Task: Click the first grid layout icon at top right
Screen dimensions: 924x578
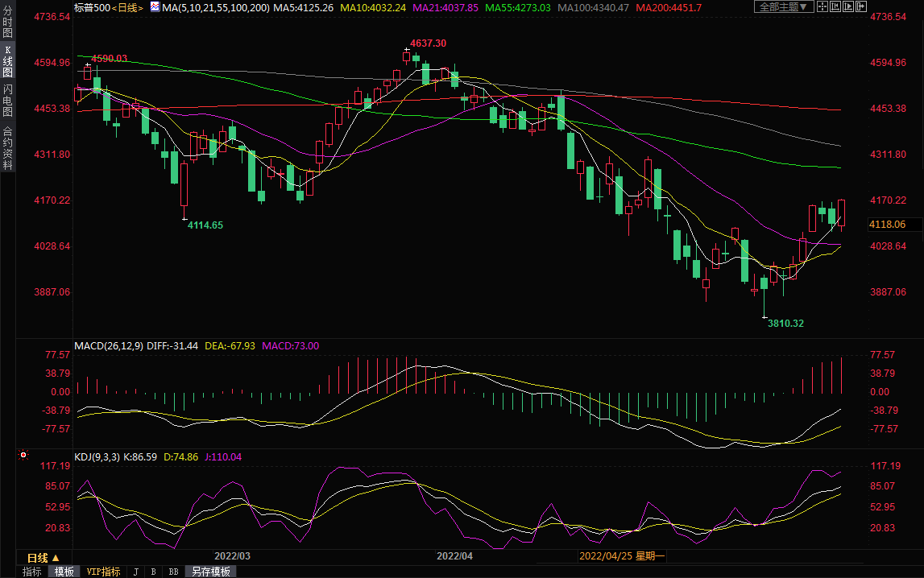Action: (823, 7)
